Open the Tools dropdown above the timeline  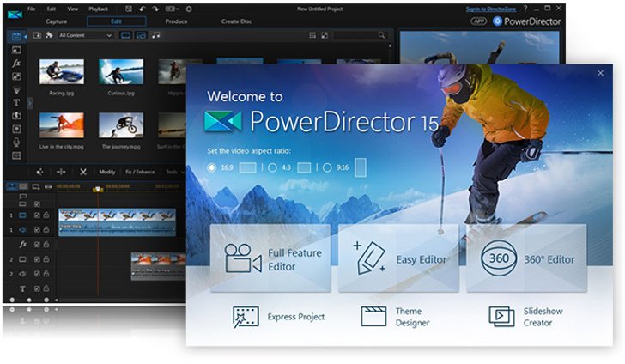point(174,172)
